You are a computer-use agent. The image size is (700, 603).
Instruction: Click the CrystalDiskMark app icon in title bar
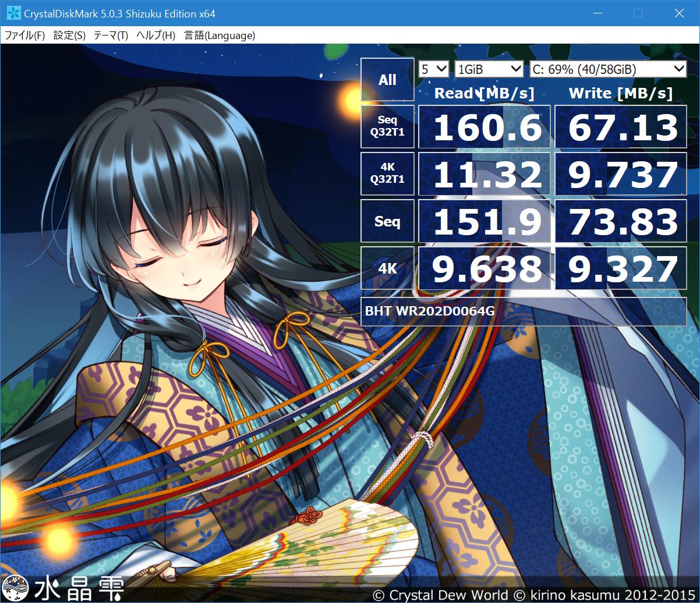pos(13,13)
